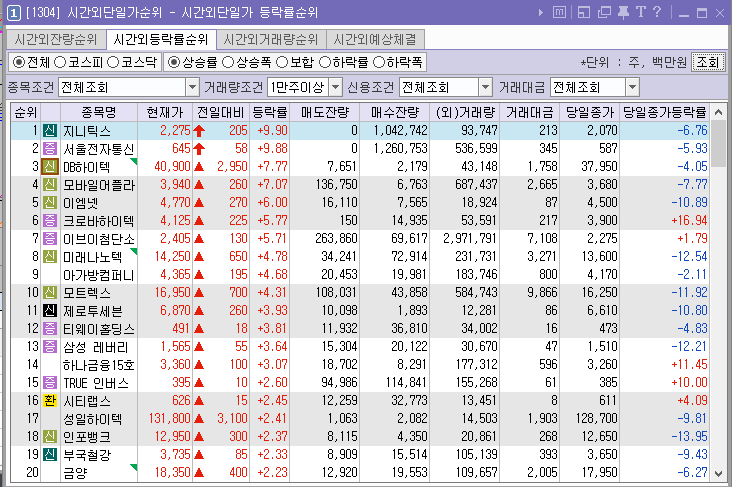Click 크로바하이텍 closing change +16.94
Viewport: 732px width, 487px height.
(x=689, y=220)
